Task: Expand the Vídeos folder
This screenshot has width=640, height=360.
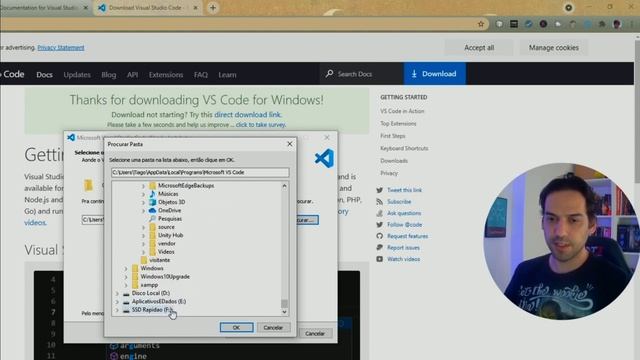Action: pos(143,252)
